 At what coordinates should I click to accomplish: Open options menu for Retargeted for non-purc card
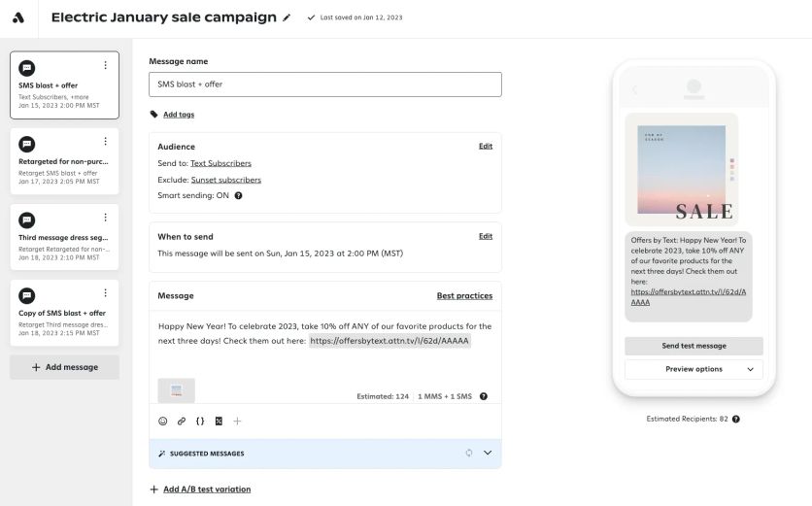coord(105,142)
